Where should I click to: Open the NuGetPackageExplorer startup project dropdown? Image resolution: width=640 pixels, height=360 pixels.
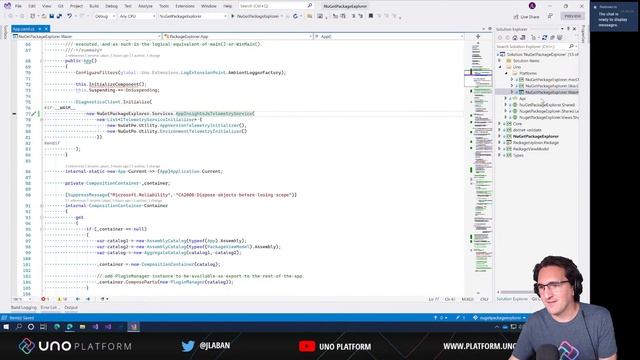[193, 16]
